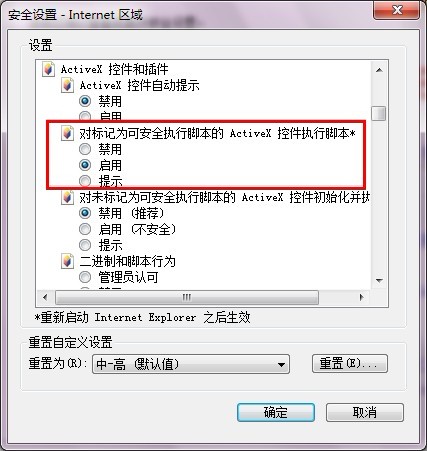Click the vertical scrollbar up arrow
This screenshot has height=451, width=427.
379,70
